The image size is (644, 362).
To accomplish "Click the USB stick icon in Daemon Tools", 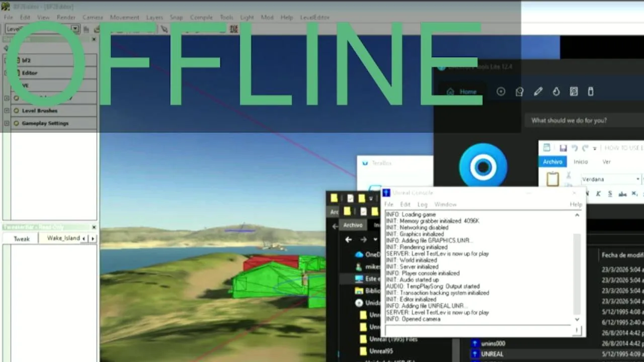I will (x=591, y=92).
